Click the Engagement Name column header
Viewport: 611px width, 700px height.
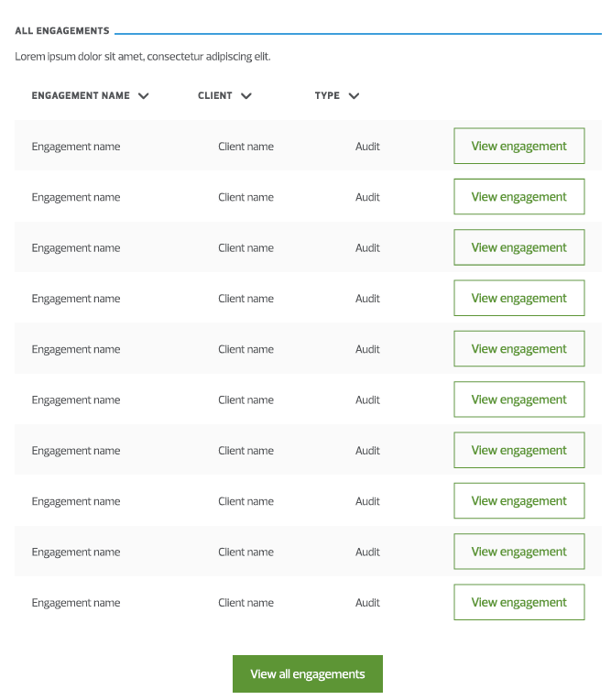click(x=81, y=95)
